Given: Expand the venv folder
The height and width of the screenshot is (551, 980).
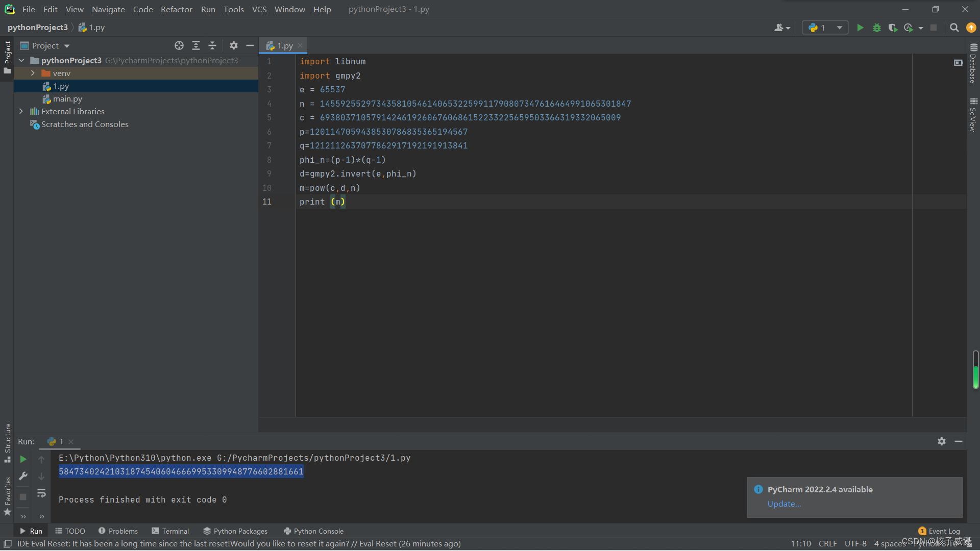Looking at the screenshot, I should pyautogui.click(x=33, y=73).
